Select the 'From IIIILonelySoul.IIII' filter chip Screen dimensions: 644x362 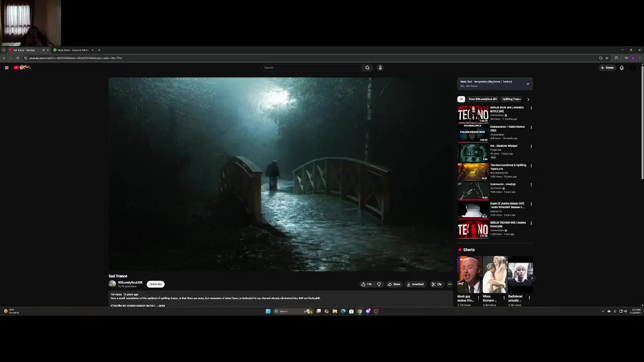coord(482,99)
